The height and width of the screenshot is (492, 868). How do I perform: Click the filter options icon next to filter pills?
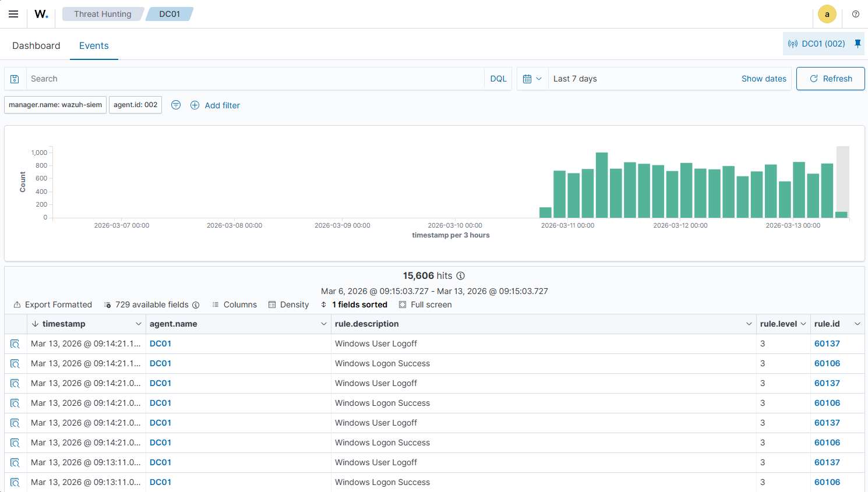[176, 105]
